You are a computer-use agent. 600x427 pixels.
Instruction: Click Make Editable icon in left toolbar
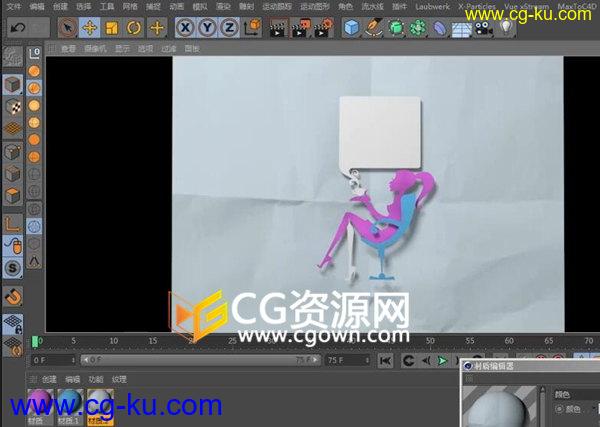(x=13, y=57)
